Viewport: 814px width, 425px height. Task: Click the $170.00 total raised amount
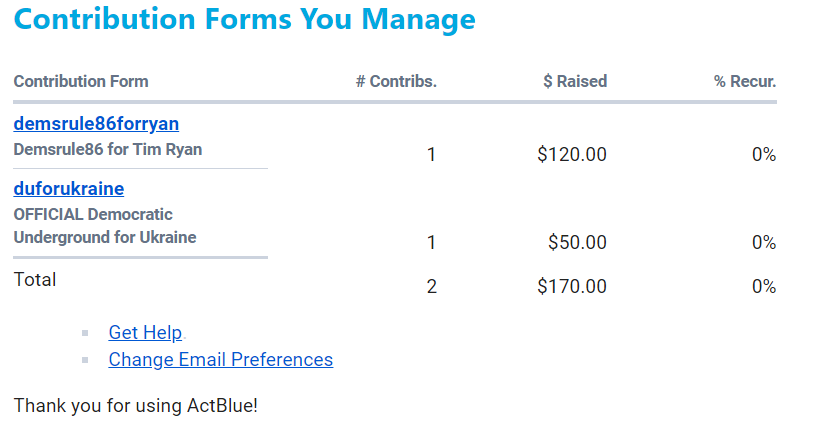tap(572, 287)
